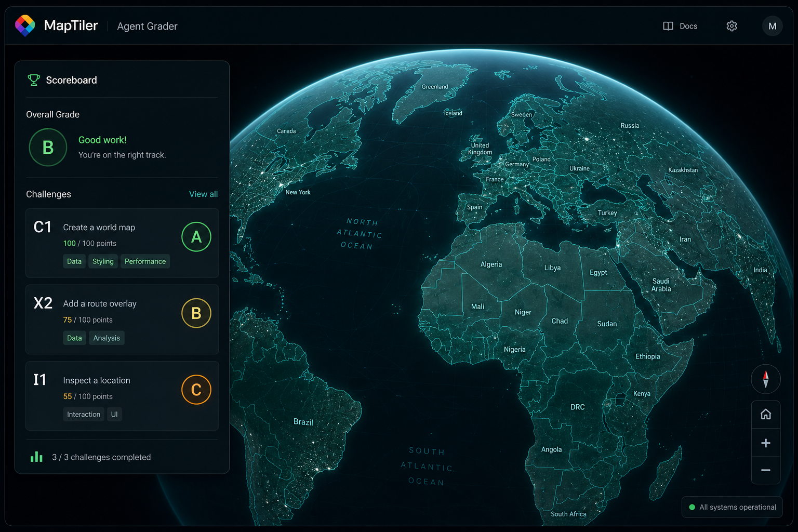
Task: Open View all challenges link
Action: tap(203, 194)
